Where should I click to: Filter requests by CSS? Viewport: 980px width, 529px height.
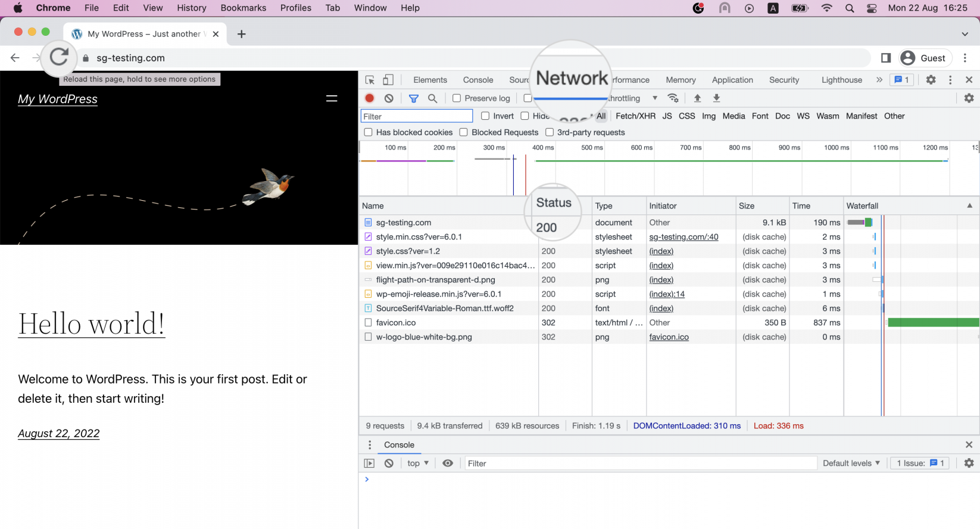pyautogui.click(x=687, y=116)
